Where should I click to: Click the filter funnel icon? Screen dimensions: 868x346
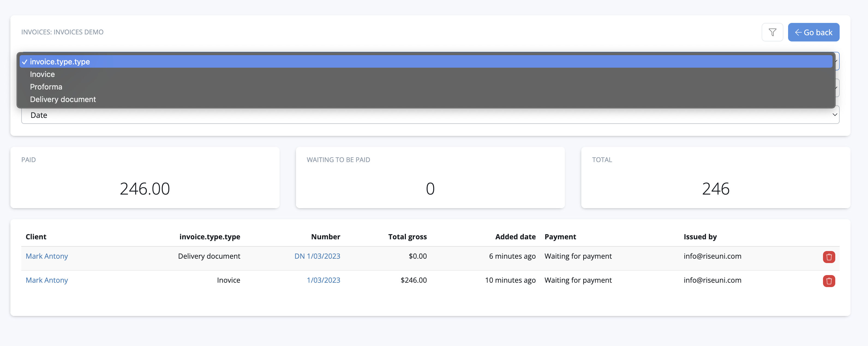pyautogui.click(x=772, y=32)
